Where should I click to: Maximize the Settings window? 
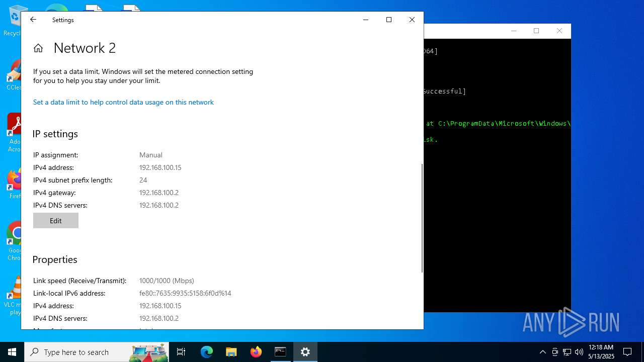389,20
